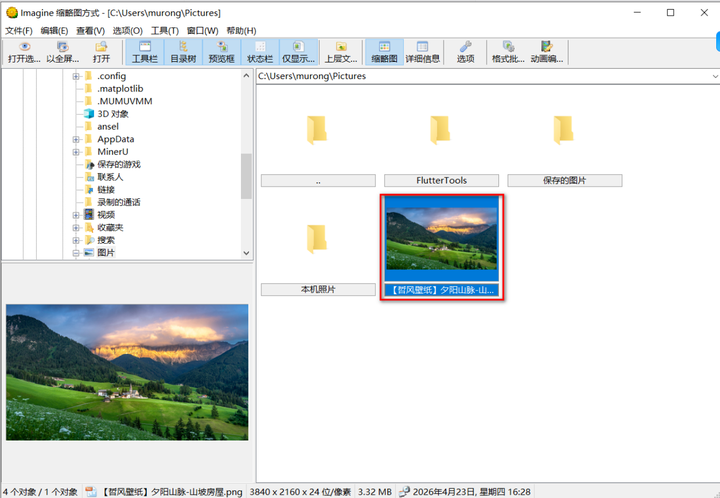720x498 pixels.
Task: Open the 编辑(E) menu
Action: tap(54, 31)
